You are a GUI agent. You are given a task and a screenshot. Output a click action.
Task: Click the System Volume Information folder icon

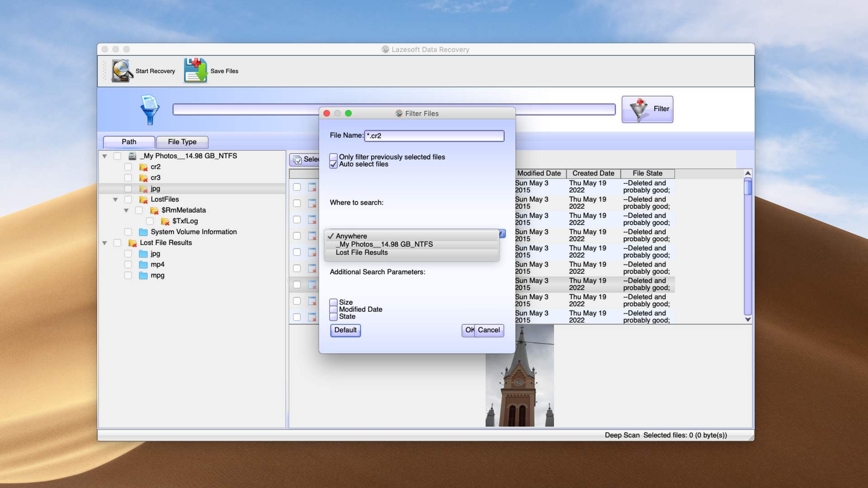143,232
